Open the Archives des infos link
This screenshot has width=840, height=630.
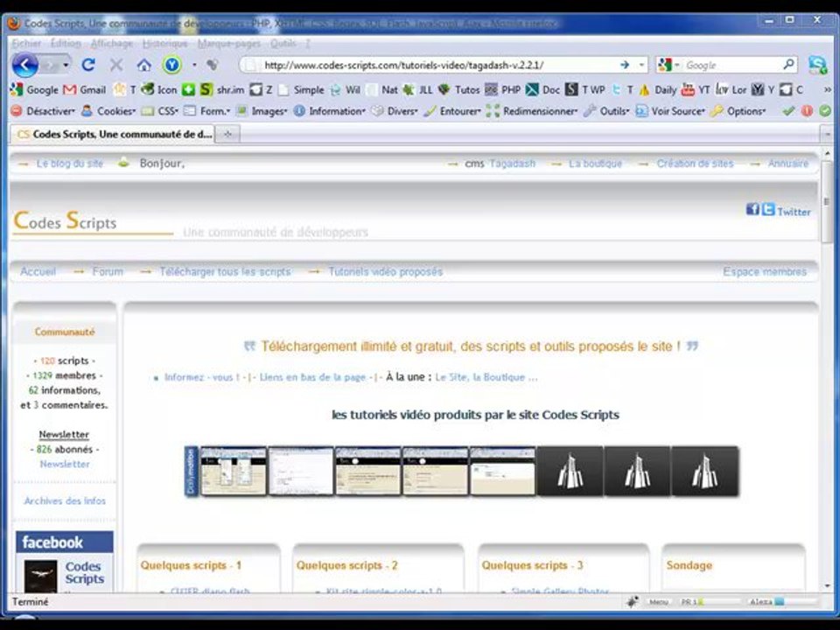[x=65, y=500]
